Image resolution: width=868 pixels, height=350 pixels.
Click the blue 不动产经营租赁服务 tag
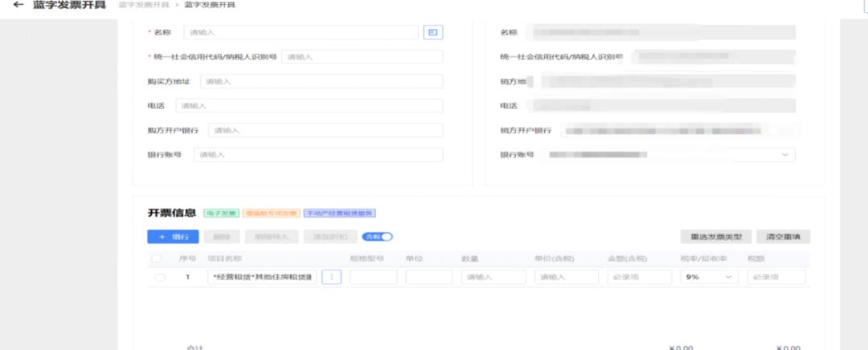point(340,213)
